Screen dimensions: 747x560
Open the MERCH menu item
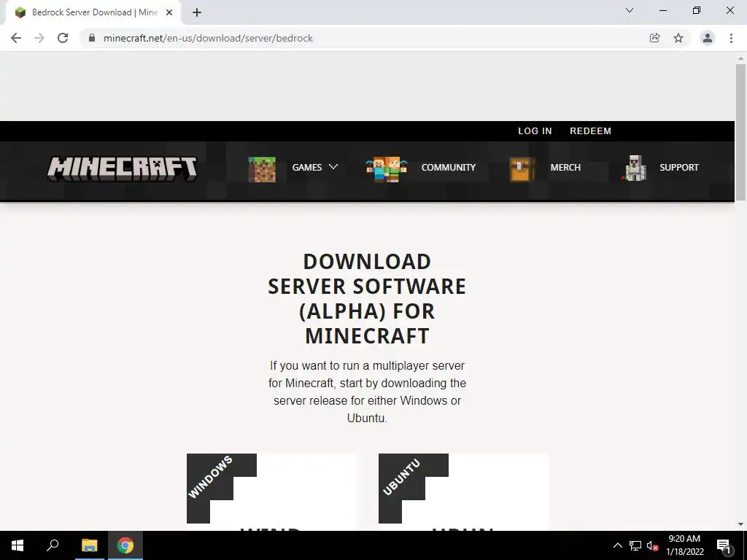(x=565, y=168)
